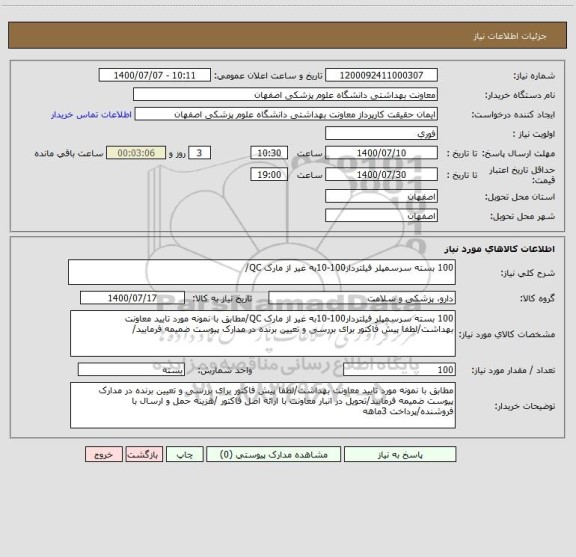Click the چاپ print button
Viewport: 576px width, 557px height.
184,454
